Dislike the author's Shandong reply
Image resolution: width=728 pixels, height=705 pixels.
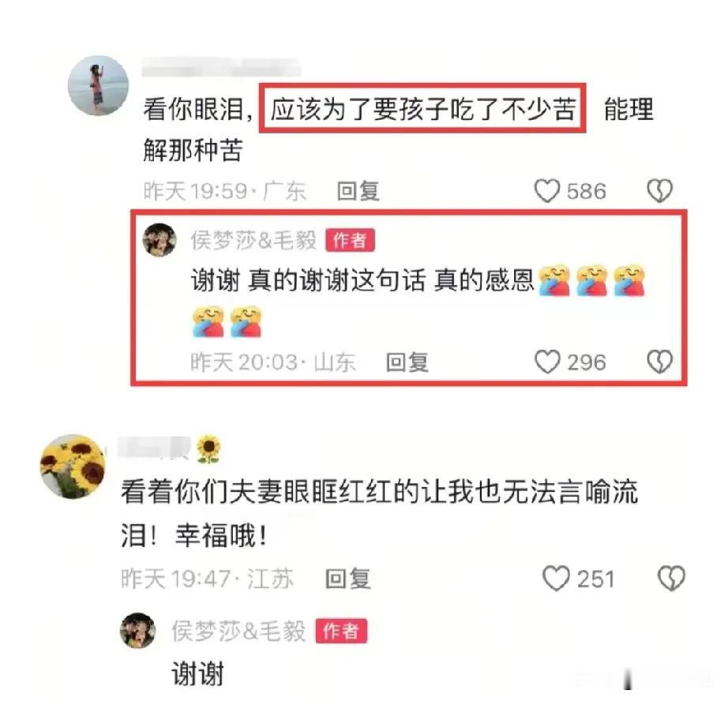tap(660, 362)
